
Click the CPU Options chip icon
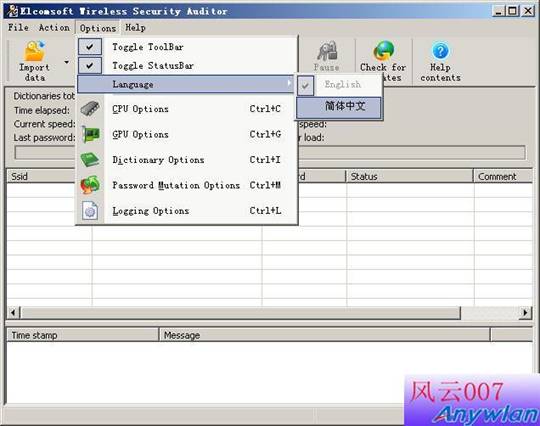[x=90, y=109]
